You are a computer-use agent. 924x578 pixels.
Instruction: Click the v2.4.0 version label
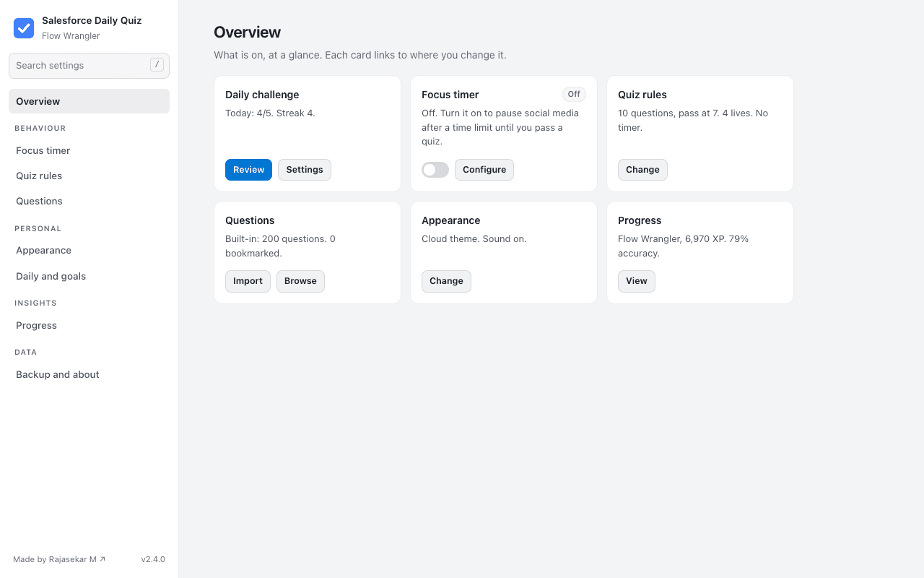(153, 559)
